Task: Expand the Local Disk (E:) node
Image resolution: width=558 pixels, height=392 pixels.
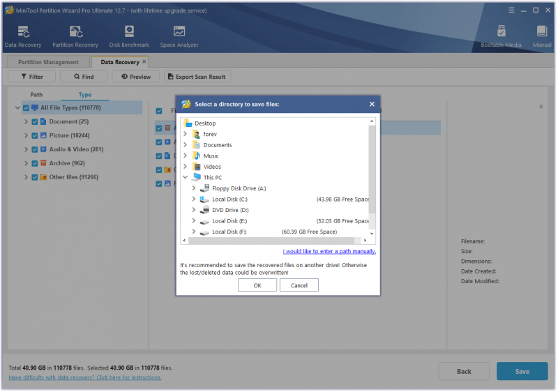Action: pyautogui.click(x=194, y=221)
